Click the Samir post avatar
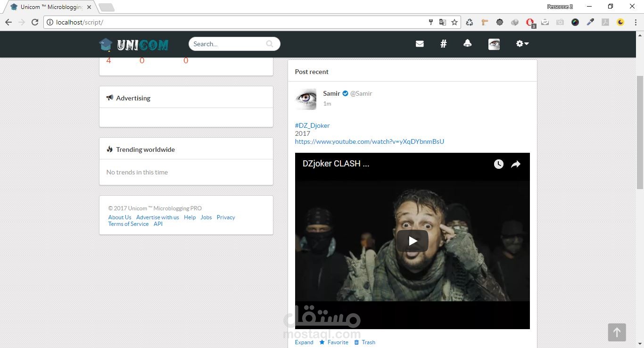 point(305,99)
